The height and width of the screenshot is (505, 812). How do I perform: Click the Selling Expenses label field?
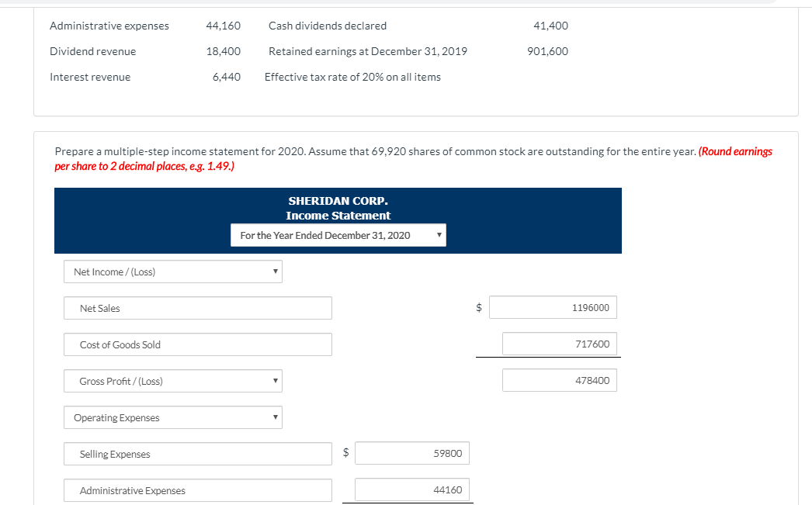tap(197, 454)
